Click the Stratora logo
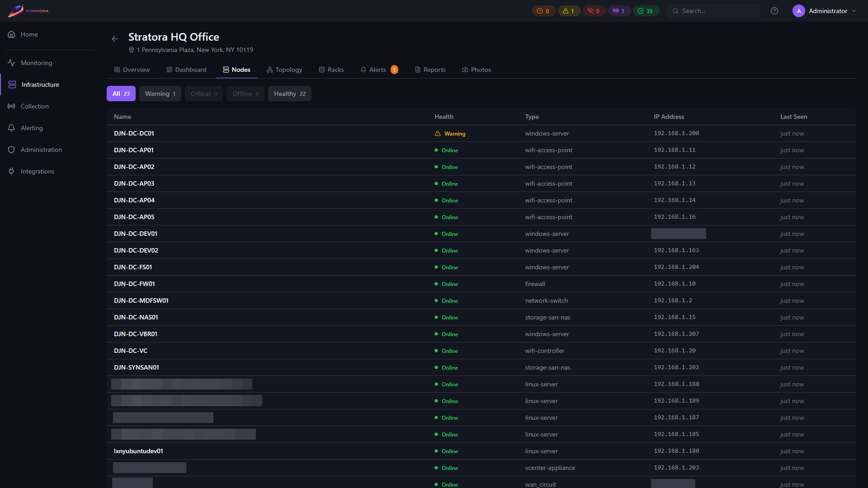Image resolution: width=868 pixels, height=488 pixels. coord(28,11)
